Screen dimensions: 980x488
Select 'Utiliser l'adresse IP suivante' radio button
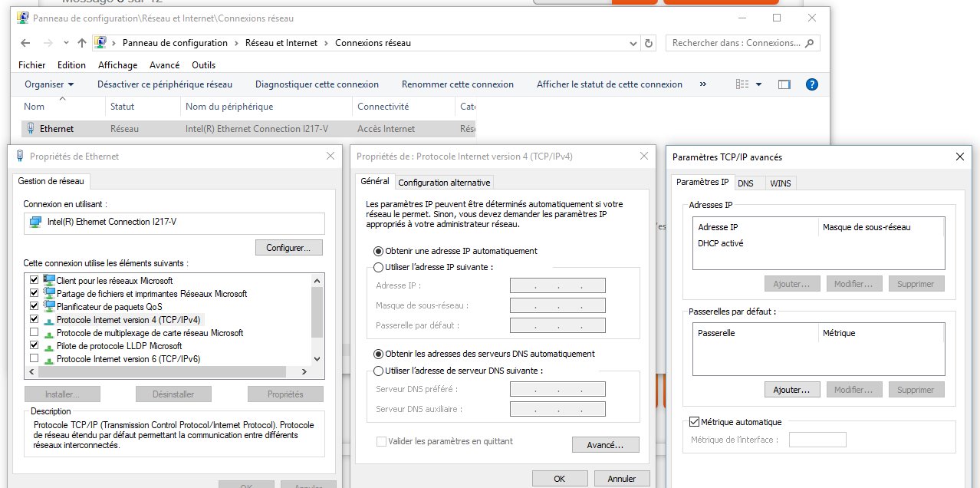(378, 267)
